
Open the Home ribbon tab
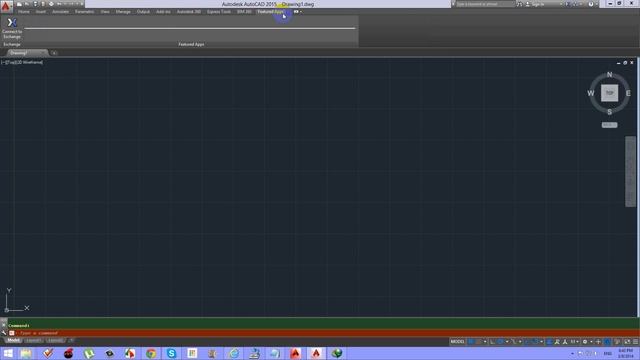click(24, 12)
